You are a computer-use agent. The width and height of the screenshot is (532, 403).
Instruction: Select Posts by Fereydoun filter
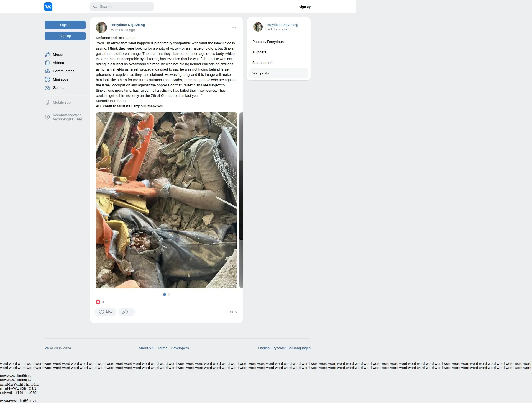pyautogui.click(x=268, y=42)
